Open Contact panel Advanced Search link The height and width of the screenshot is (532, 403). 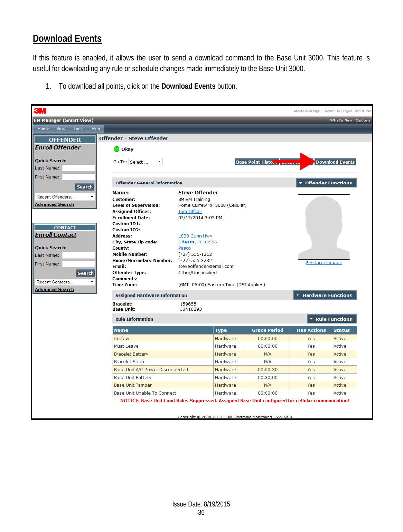[54, 290]
